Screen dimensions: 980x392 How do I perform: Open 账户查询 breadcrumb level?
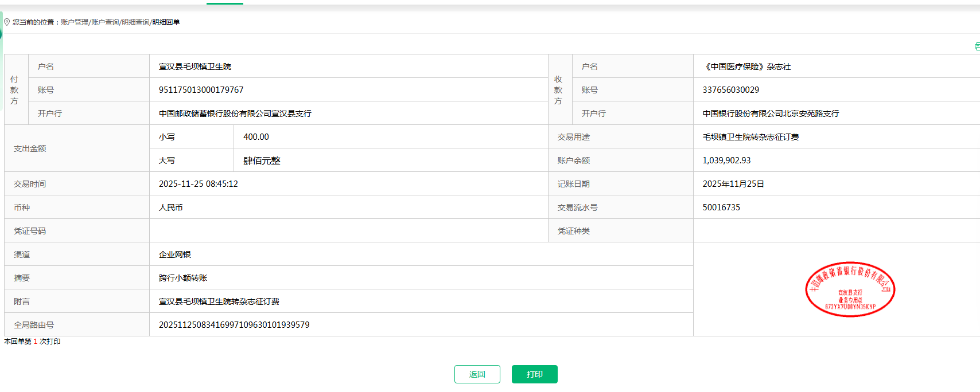tap(105, 22)
